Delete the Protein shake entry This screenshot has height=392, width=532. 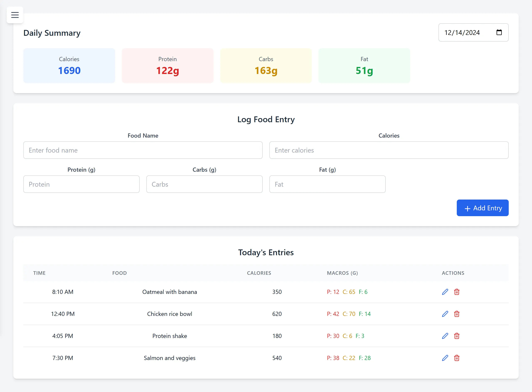(457, 336)
